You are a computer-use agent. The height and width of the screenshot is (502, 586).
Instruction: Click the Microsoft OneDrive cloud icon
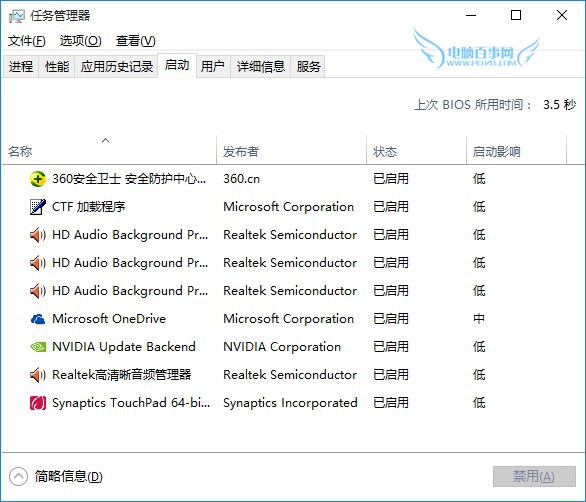(x=38, y=319)
